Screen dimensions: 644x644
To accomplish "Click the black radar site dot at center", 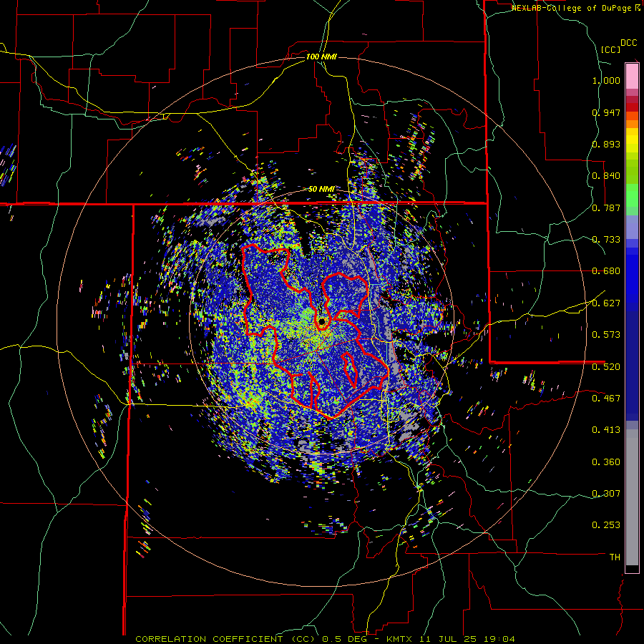I will 323,321.
